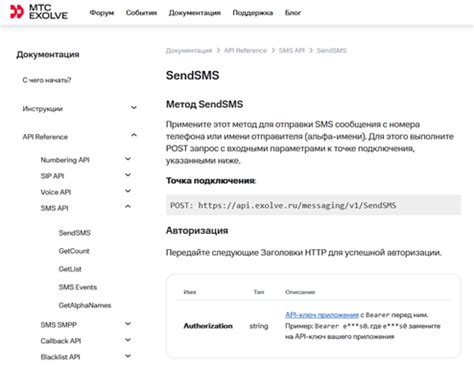Screen dimensions: 474x366
Task: Expand the SIP API chevron
Action: point(128,175)
